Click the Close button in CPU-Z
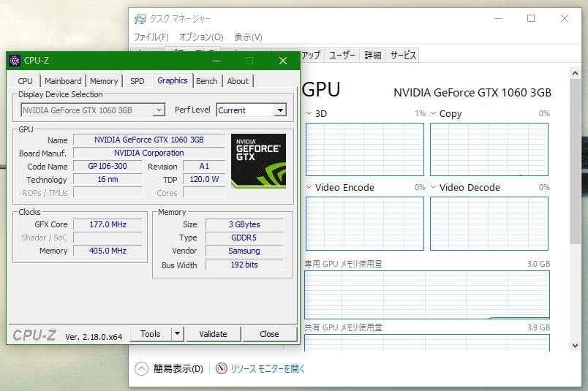Viewport: 588px width, 391px height. pyautogui.click(x=269, y=334)
